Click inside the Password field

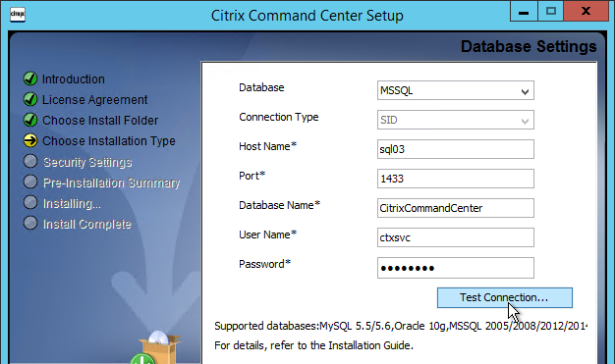(456, 268)
